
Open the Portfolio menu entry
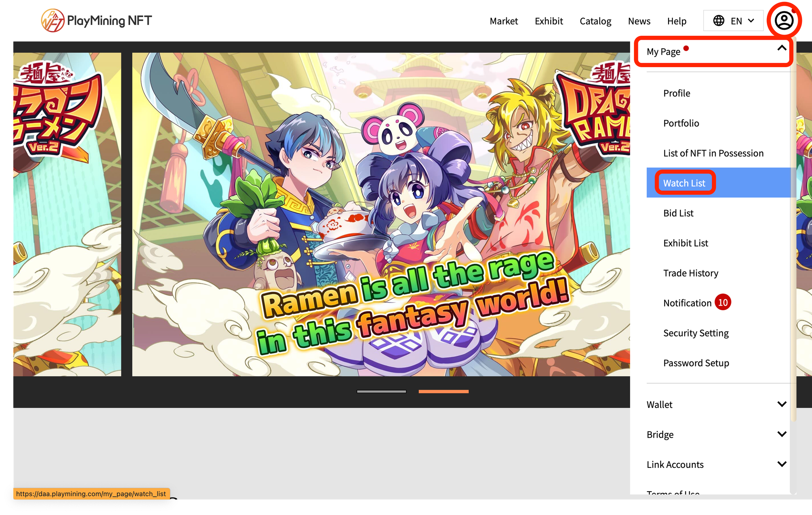point(681,123)
